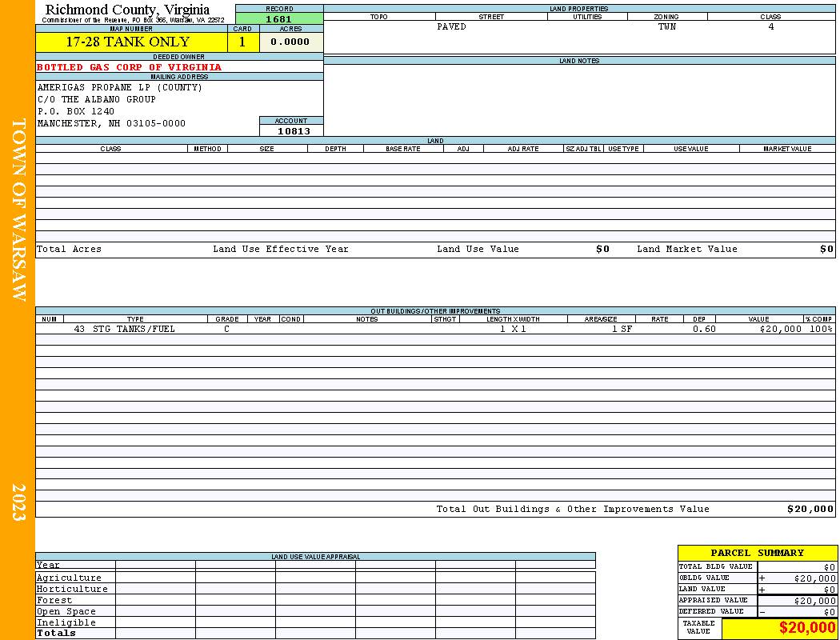The image size is (840, 640).
Task: Click account number 10813
Action: coord(294,131)
